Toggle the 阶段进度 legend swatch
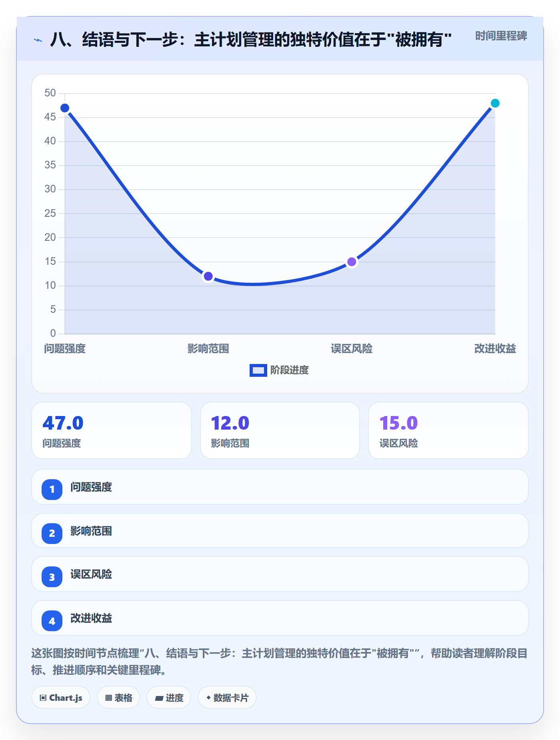 tap(258, 370)
